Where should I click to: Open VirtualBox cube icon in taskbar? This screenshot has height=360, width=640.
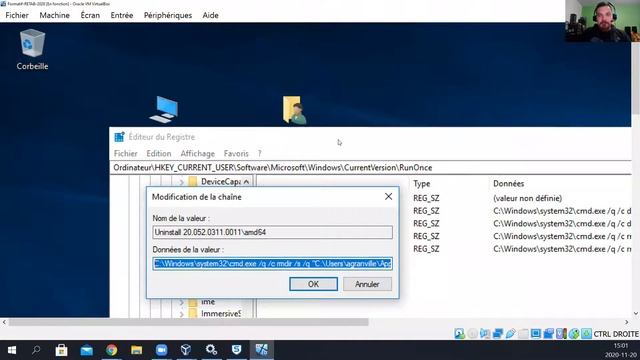[186, 350]
